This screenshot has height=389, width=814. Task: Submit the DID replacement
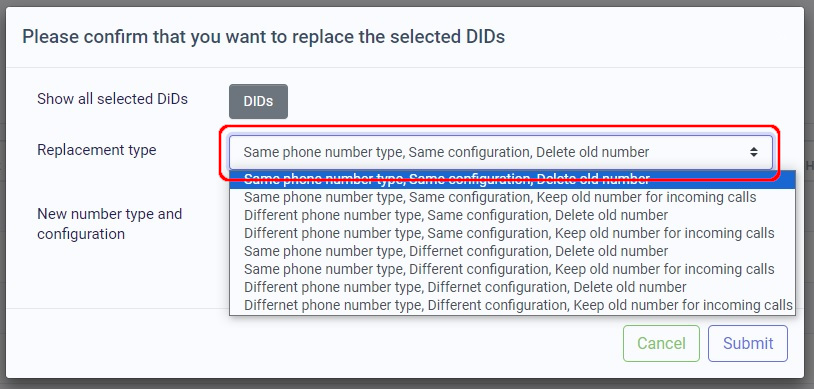click(x=748, y=343)
